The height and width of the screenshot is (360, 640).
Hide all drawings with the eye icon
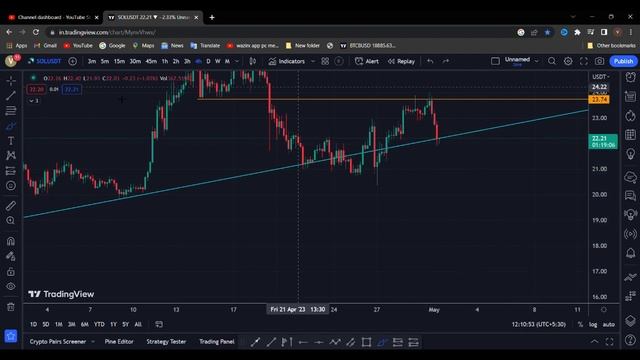point(11,286)
